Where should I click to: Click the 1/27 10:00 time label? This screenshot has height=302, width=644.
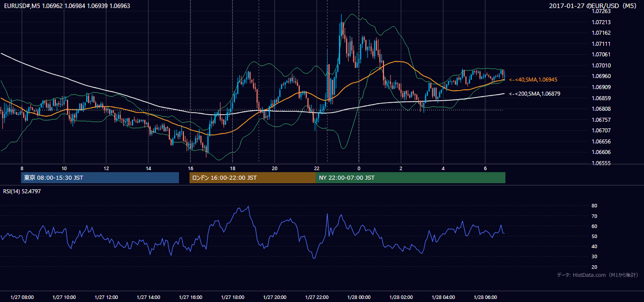click(x=64, y=297)
